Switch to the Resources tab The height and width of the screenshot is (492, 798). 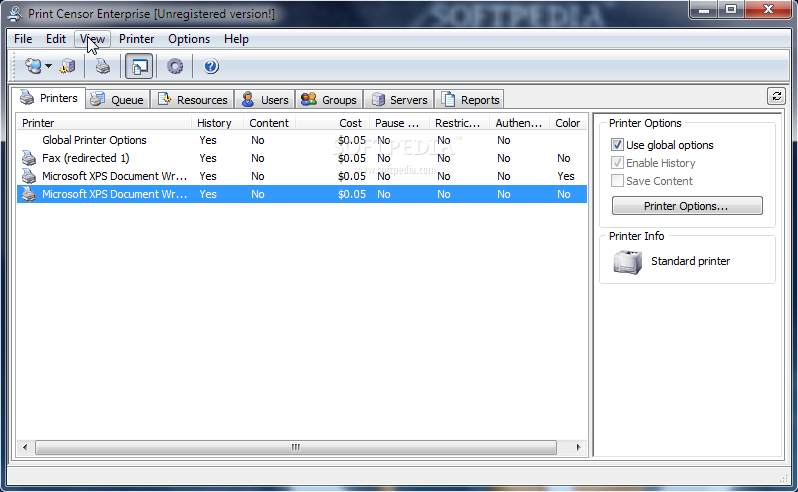pos(192,100)
